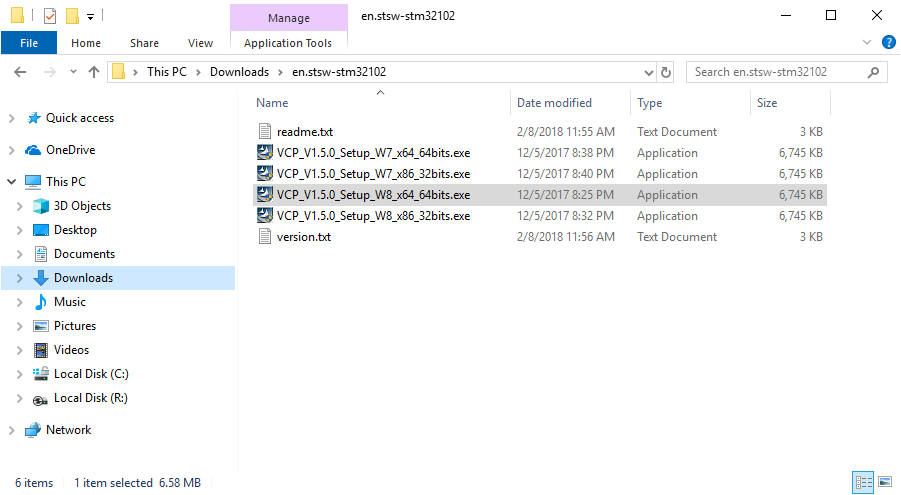
Task: Open Windows Explorer Help icon
Action: (x=888, y=42)
